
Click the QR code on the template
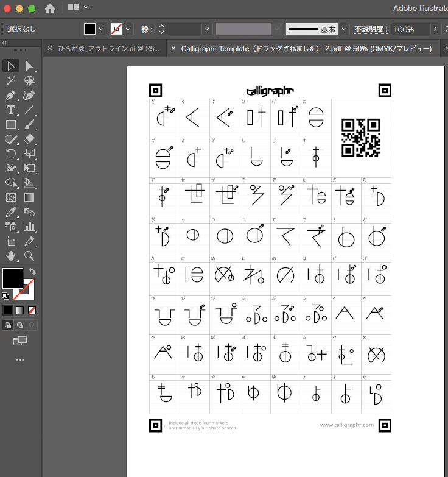click(361, 138)
